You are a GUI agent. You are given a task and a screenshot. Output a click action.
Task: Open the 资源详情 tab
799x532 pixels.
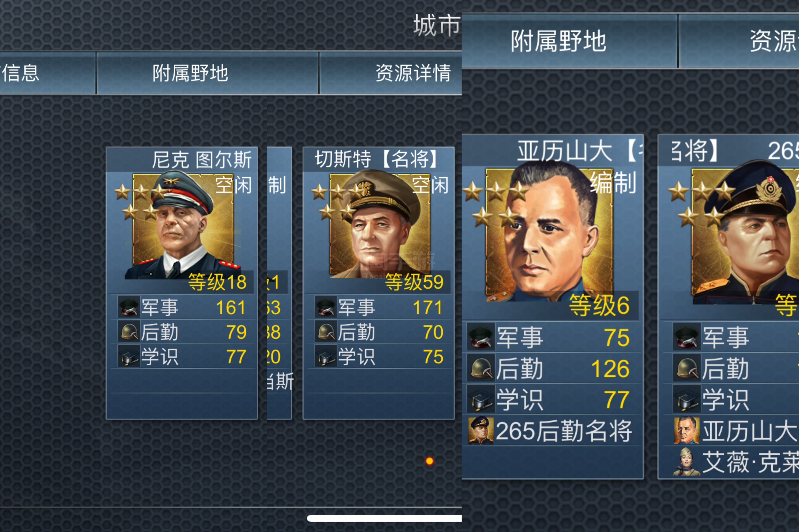click(x=391, y=73)
